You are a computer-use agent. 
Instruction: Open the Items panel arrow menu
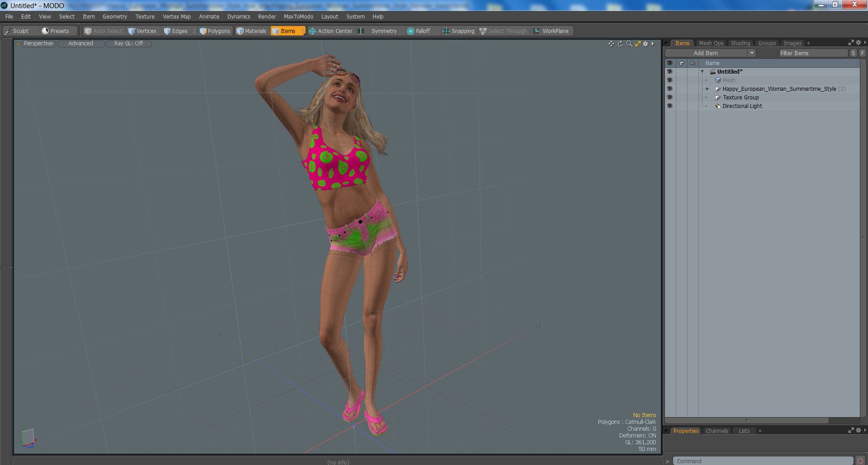pos(865,43)
